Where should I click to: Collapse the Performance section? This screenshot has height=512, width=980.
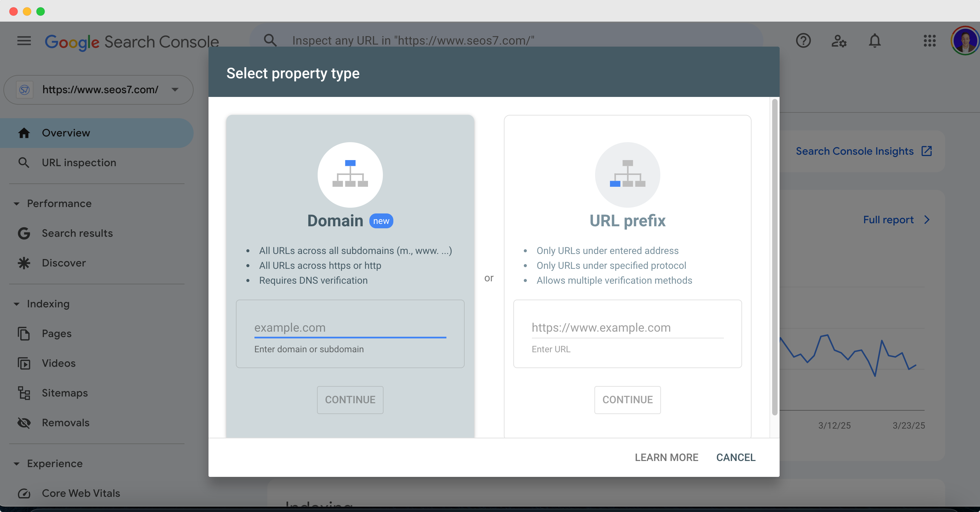16,204
